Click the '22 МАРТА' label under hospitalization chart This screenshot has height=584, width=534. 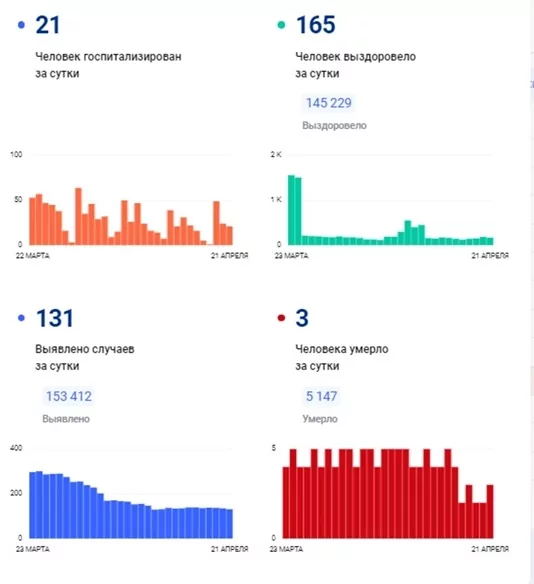(x=33, y=256)
